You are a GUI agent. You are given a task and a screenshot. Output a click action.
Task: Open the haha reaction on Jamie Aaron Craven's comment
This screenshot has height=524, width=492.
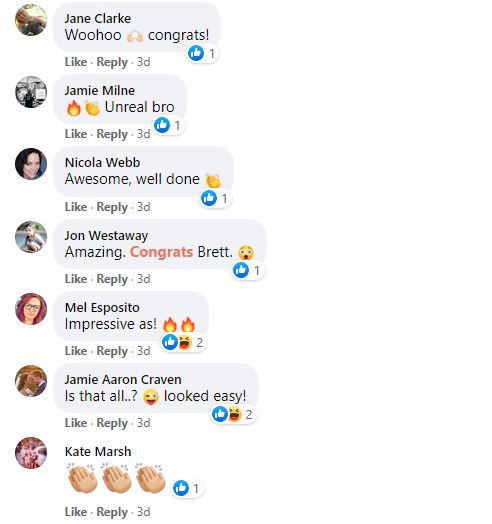click(235, 414)
